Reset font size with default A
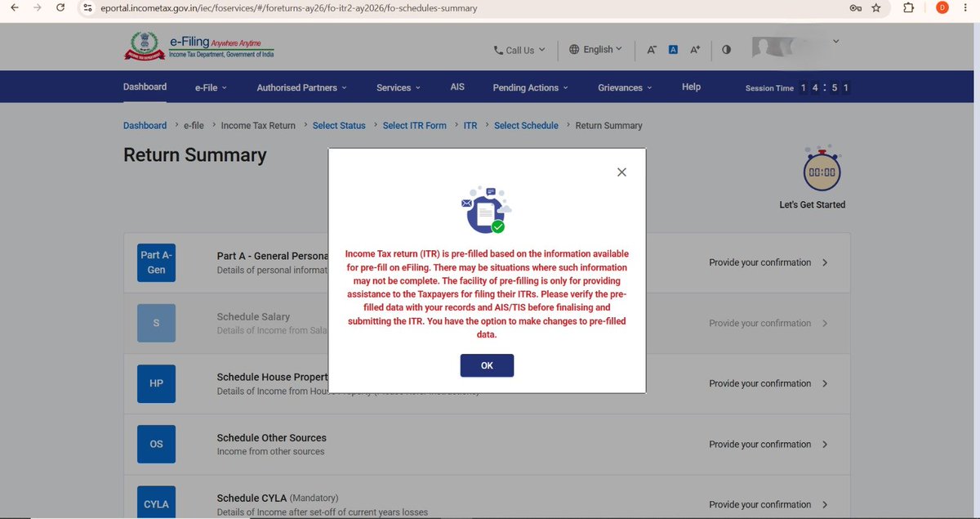980x519 pixels. (x=674, y=50)
